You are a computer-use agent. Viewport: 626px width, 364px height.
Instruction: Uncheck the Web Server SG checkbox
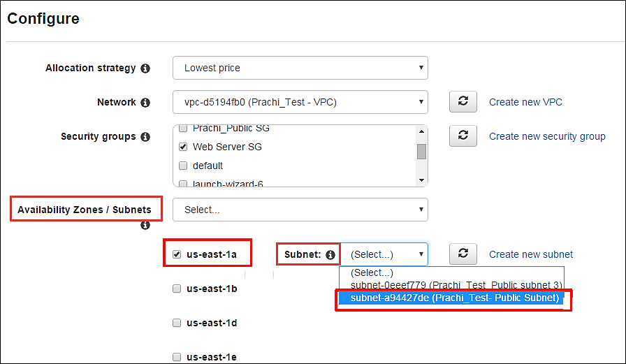pyautogui.click(x=183, y=147)
